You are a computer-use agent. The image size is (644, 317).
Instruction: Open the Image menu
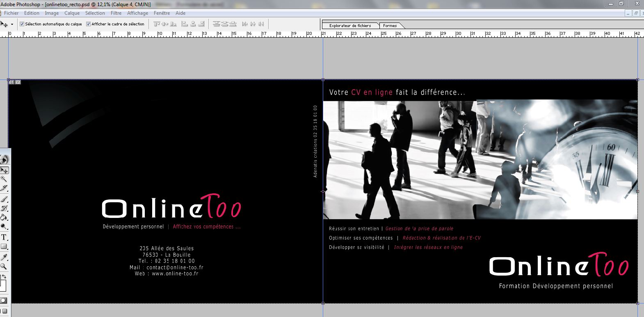(x=52, y=13)
